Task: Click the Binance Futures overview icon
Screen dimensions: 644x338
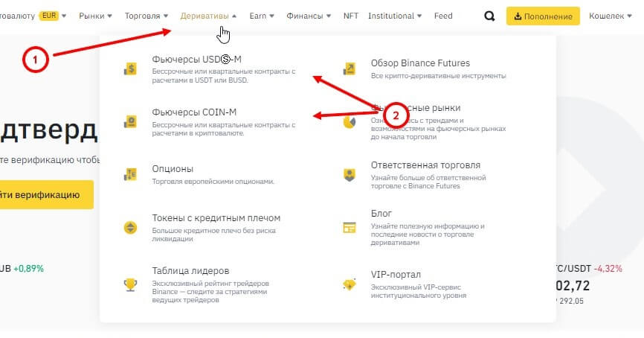Action: (350, 69)
